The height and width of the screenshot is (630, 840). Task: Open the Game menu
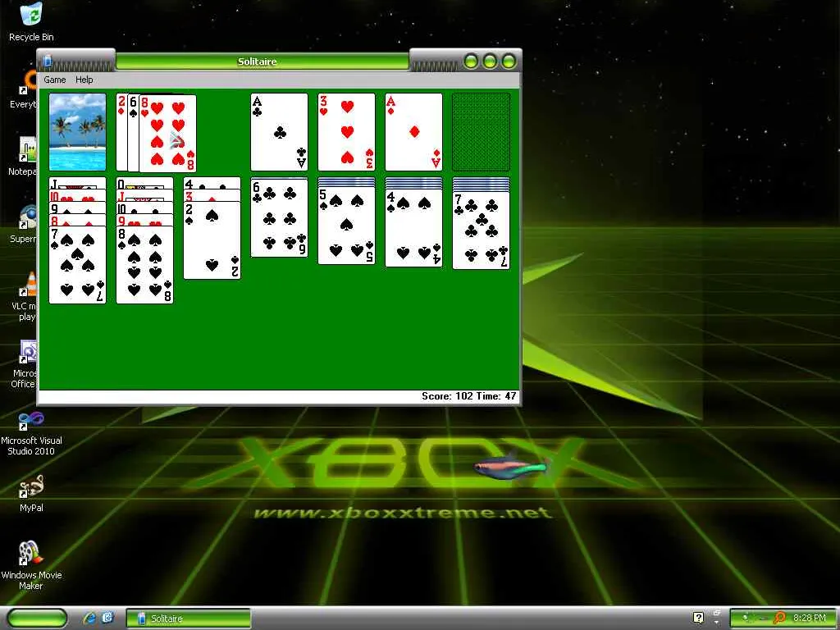55,80
